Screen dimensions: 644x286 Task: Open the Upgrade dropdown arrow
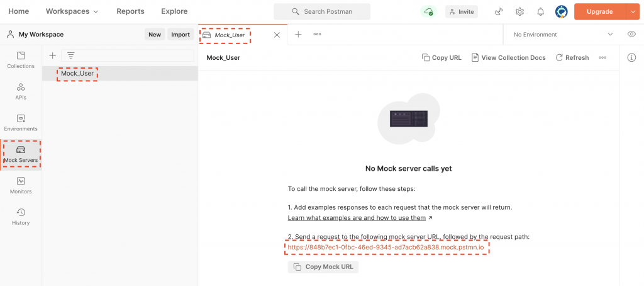633,11
